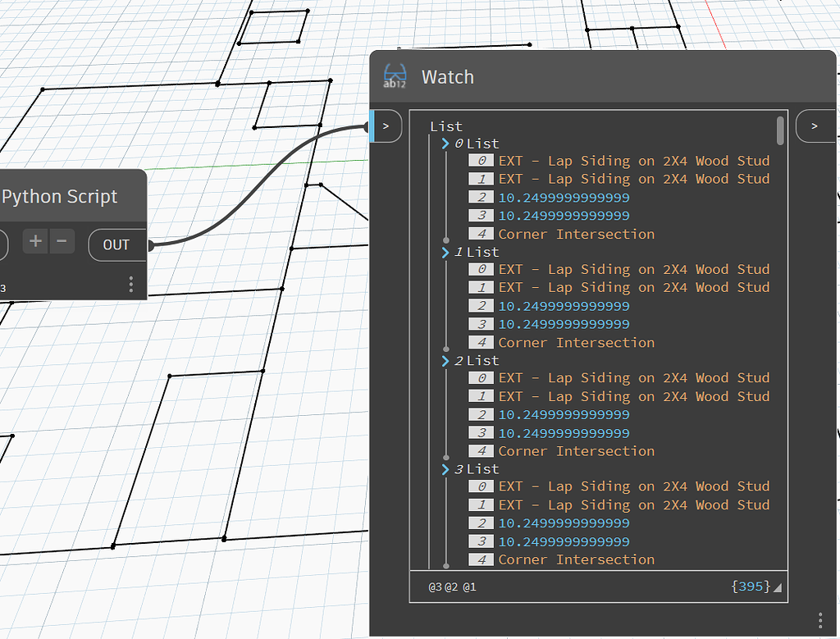Click the ellipsis dots below the Watch node
Screen dimensions: 840x639
click(819, 621)
